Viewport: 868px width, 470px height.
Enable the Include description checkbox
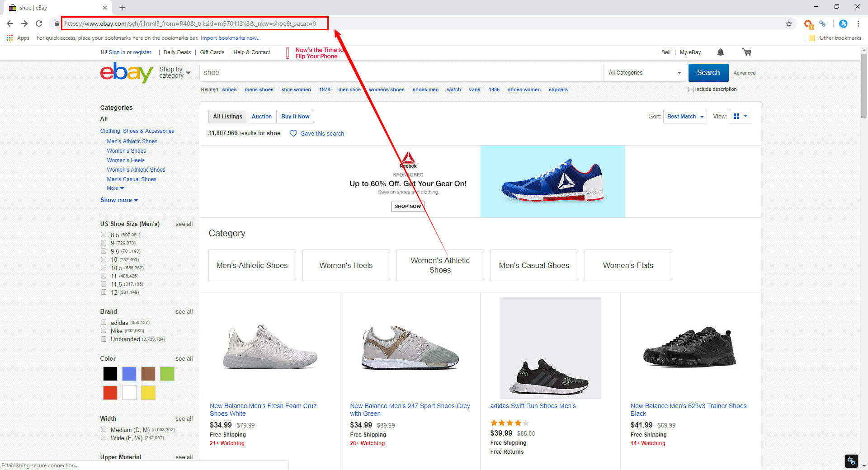click(691, 89)
